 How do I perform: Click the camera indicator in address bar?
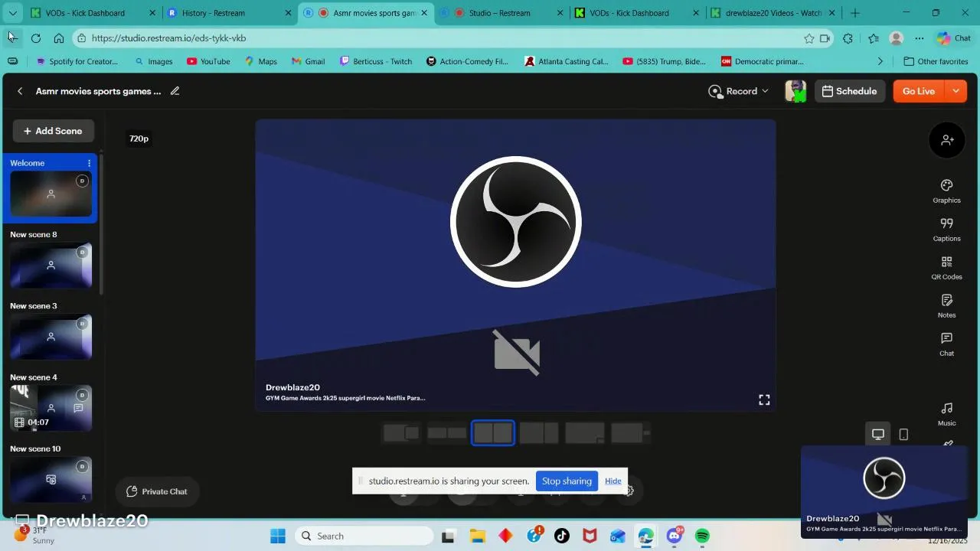pyautogui.click(x=825, y=38)
